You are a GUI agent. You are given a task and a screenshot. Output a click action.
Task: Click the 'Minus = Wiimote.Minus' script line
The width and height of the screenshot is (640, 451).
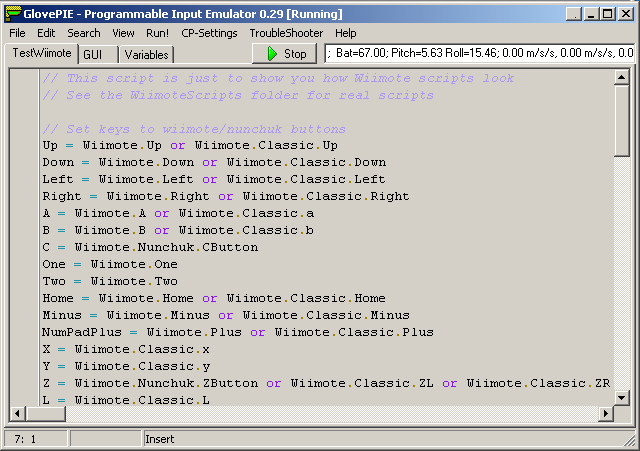coord(226,315)
